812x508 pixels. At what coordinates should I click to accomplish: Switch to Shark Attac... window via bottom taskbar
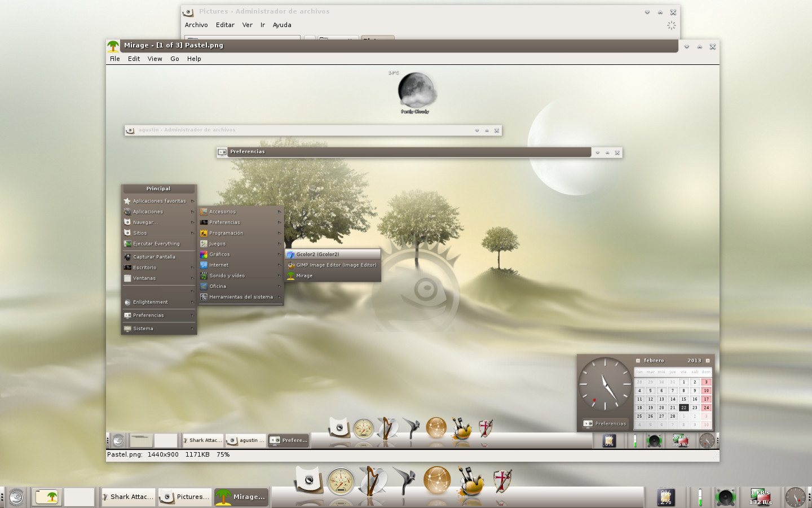(127, 497)
